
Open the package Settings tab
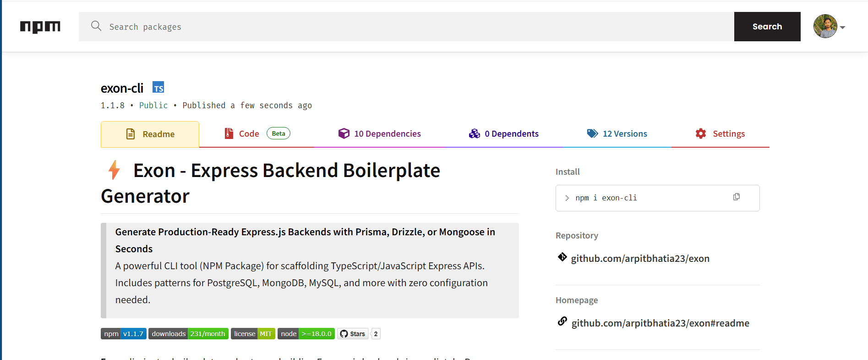click(x=720, y=134)
